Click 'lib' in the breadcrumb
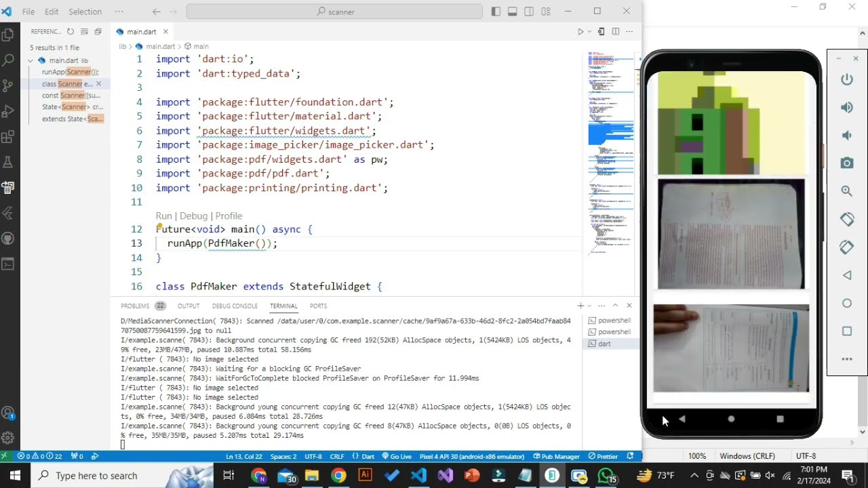 tap(123, 46)
